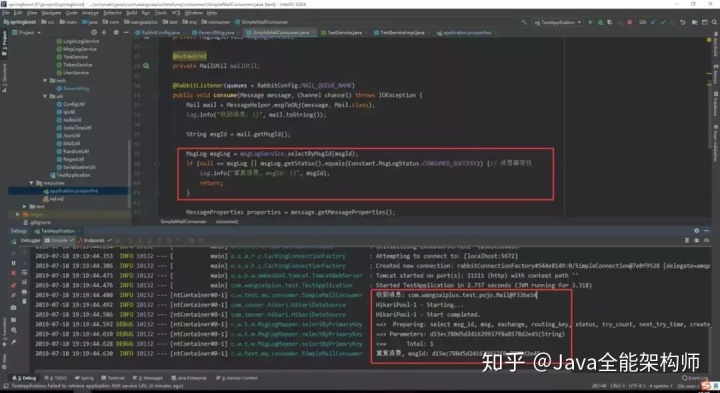Click the gutter bean icon beside mailUtil line

pos(146,66)
